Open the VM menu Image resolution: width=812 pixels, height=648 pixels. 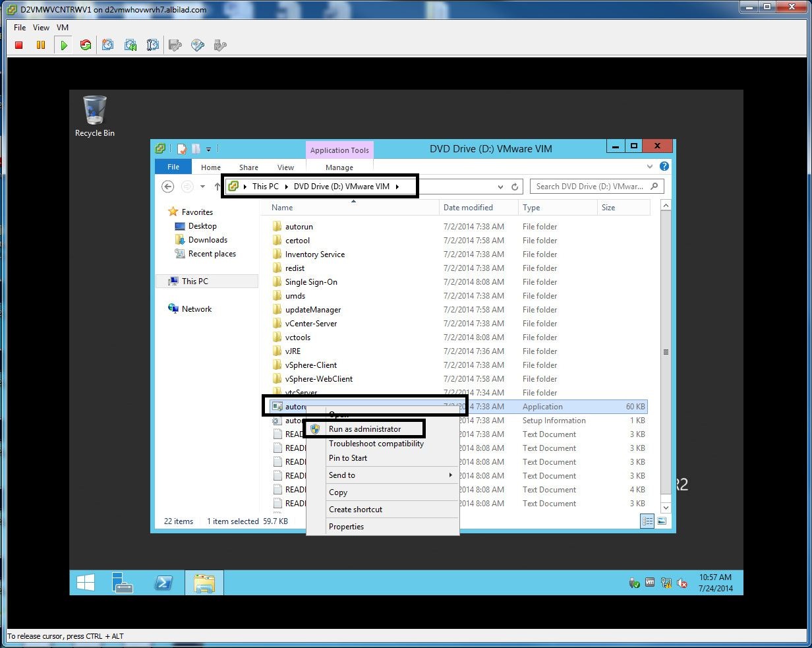[x=62, y=28]
